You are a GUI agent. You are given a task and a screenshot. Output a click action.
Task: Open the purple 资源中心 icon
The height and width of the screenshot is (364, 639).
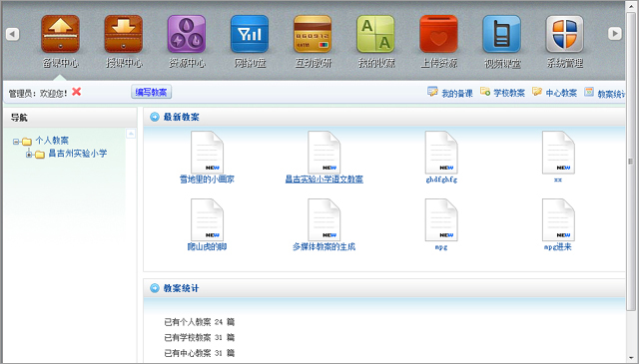pyautogui.click(x=187, y=34)
